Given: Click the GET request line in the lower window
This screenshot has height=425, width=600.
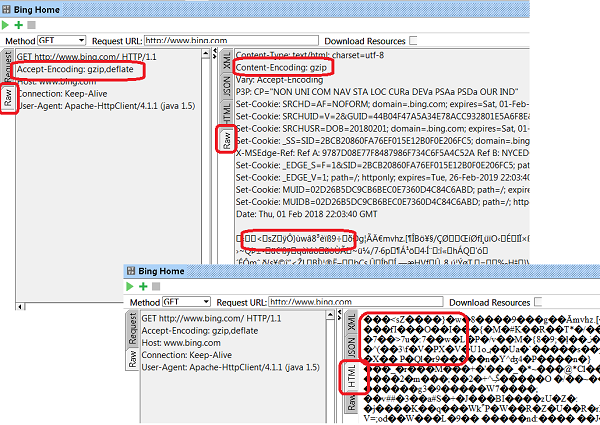Looking at the screenshot, I should click(x=211, y=318).
